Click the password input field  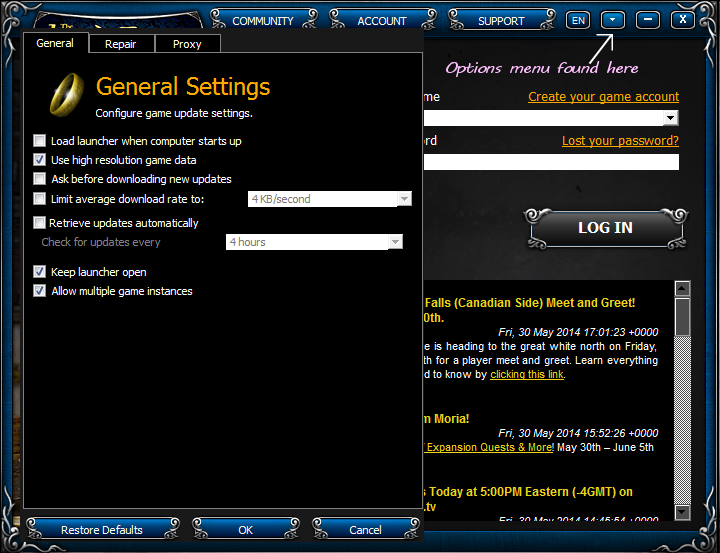[x=551, y=162]
